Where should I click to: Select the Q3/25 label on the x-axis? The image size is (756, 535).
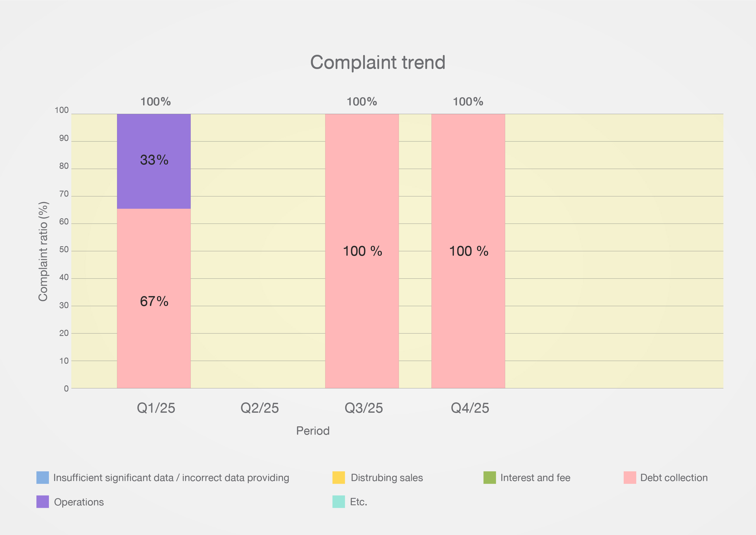tap(364, 408)
